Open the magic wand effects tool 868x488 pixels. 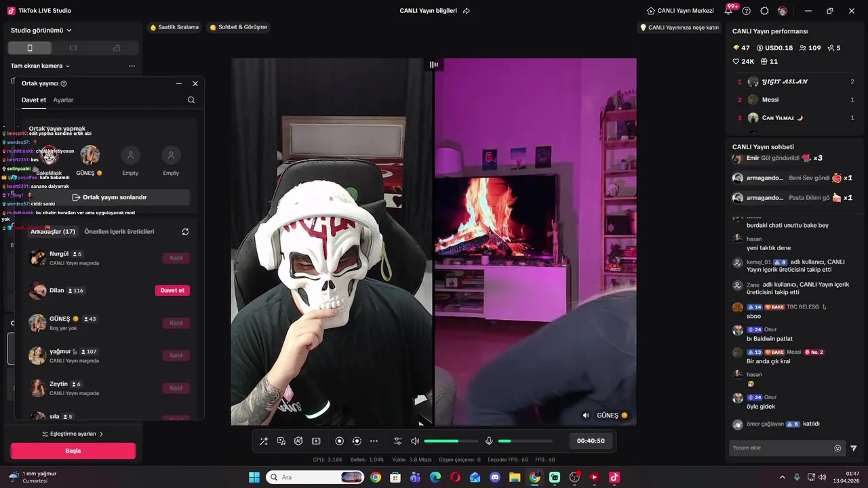(x=264, y=441)
